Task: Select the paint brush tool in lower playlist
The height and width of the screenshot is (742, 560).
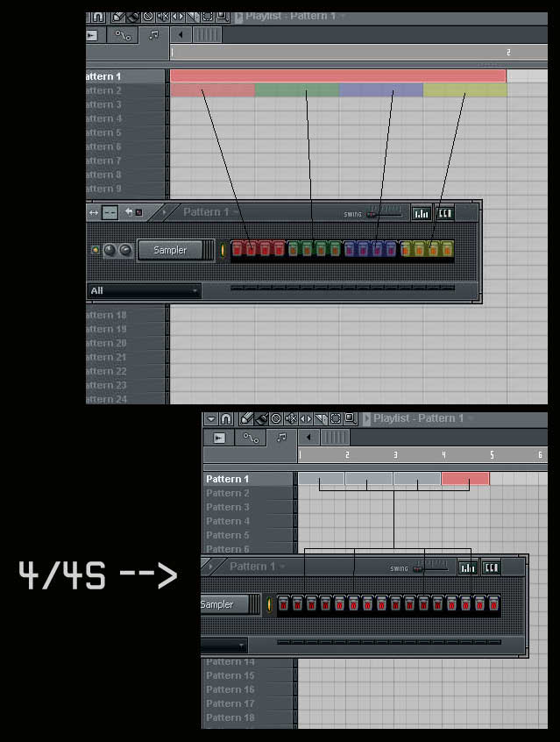Action: coord(260,419)
